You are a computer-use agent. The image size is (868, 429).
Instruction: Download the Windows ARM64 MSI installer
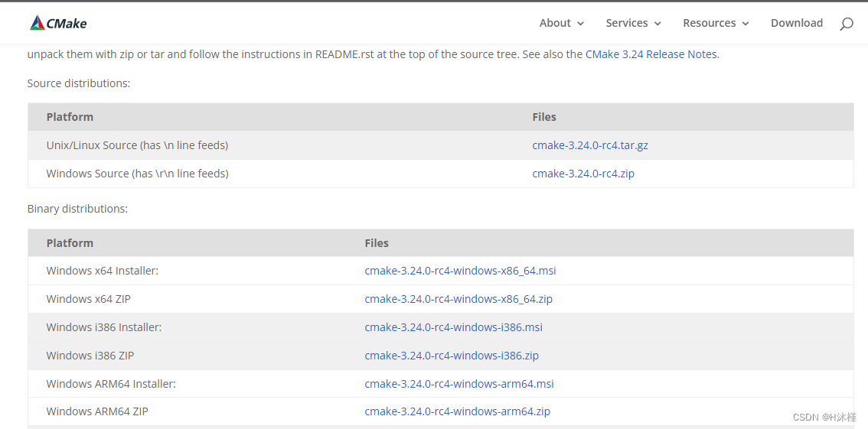pos(459,384)
